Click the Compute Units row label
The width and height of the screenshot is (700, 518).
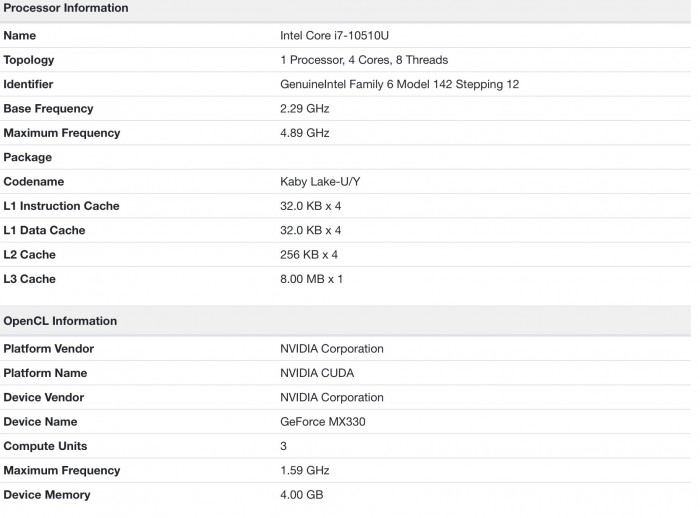[x=45, y=446]
